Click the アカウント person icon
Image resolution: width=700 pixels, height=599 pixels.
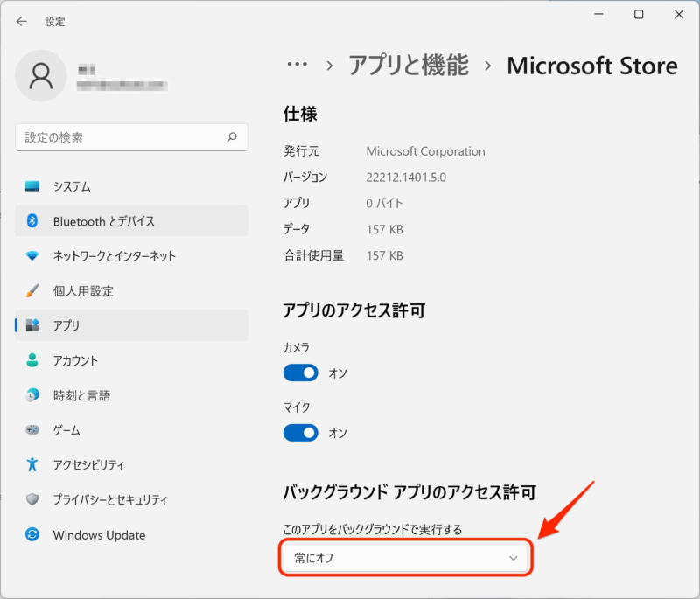pyautogui.click(x=32, y=360)
